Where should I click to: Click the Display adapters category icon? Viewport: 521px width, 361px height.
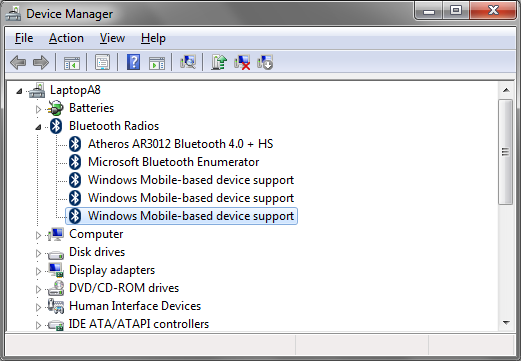pyautogui.click(x=56, y=270)
